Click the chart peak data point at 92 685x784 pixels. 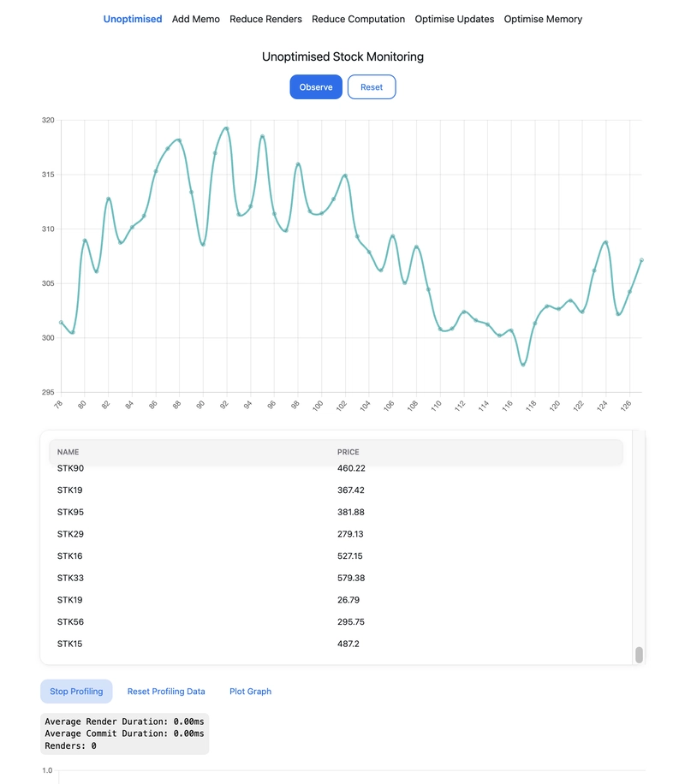click(x=227, y=128)
